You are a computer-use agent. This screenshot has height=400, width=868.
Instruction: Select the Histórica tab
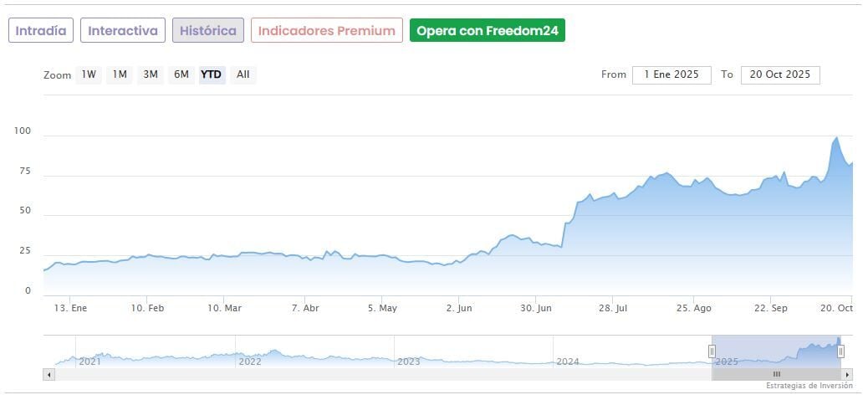[208, 31]
